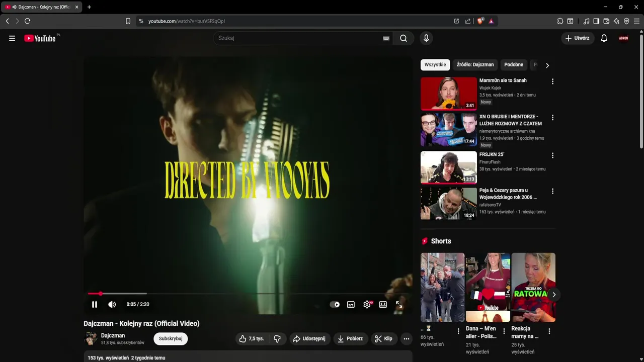
Task: Mute the video volume
Action: [x=112, y=304]
